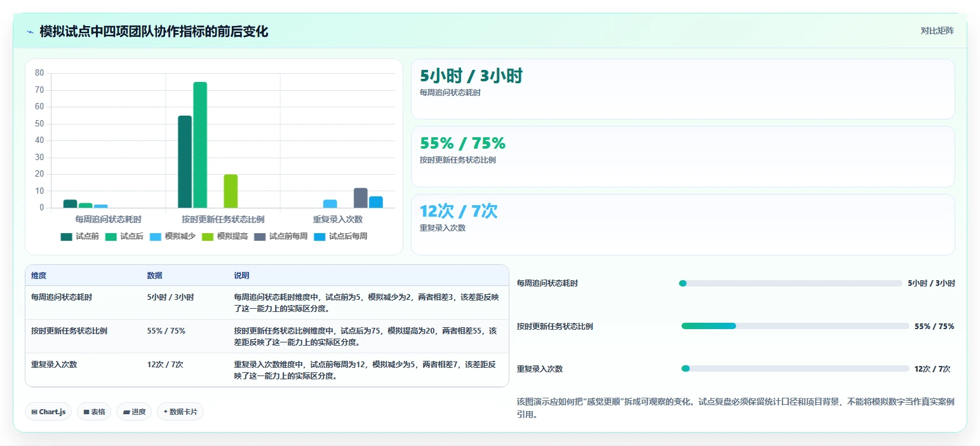Toggle the 试点前 legend color box

[67, 236]
